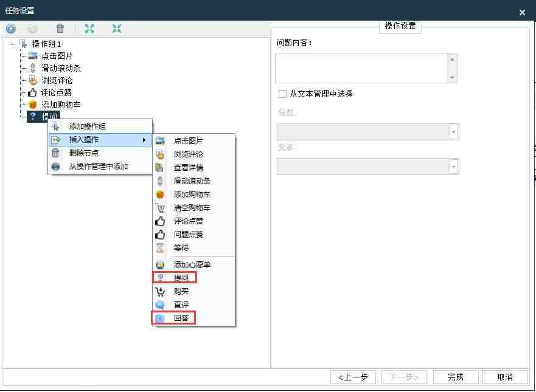Click the speech bubble icon beside 直评

[x=160, y=304]
